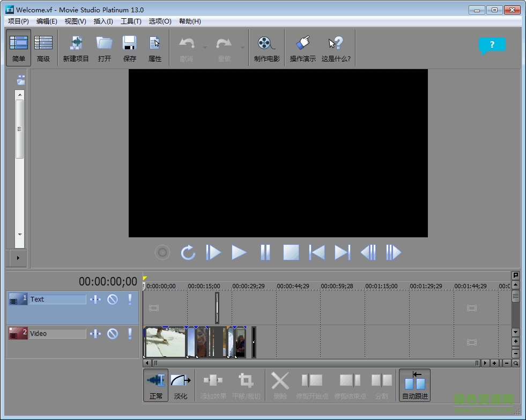
Task: Click the 保存 (Save) button
Action: point(129,47)
